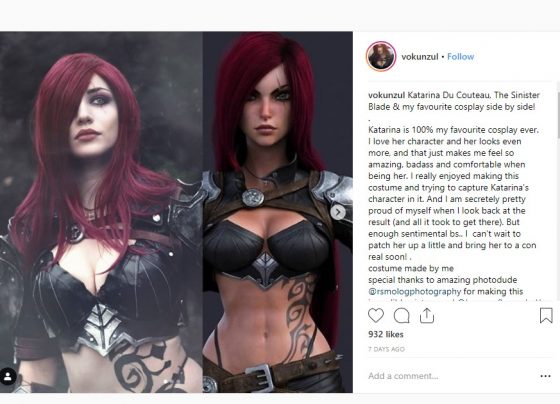
Task: Click the bold vokunzul name in the caption
Action: [x=386, y=95]
